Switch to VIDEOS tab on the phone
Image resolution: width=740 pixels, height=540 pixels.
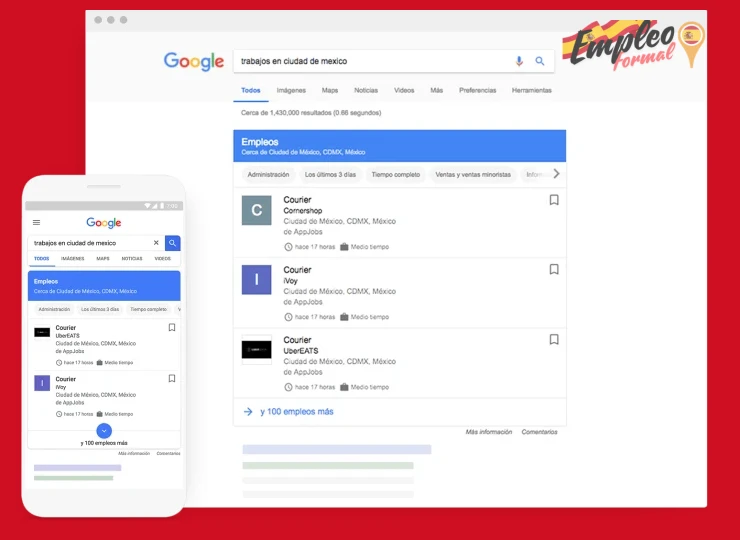[162, 259]
